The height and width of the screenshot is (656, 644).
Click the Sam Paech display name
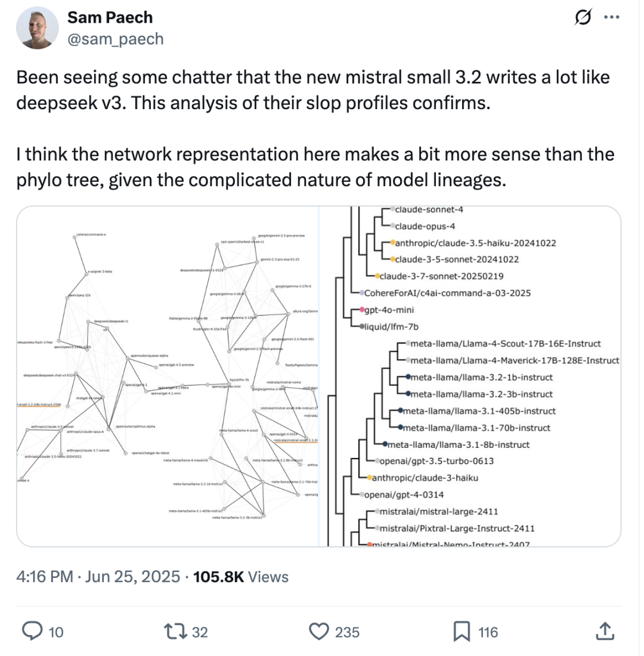pos(110,17)
